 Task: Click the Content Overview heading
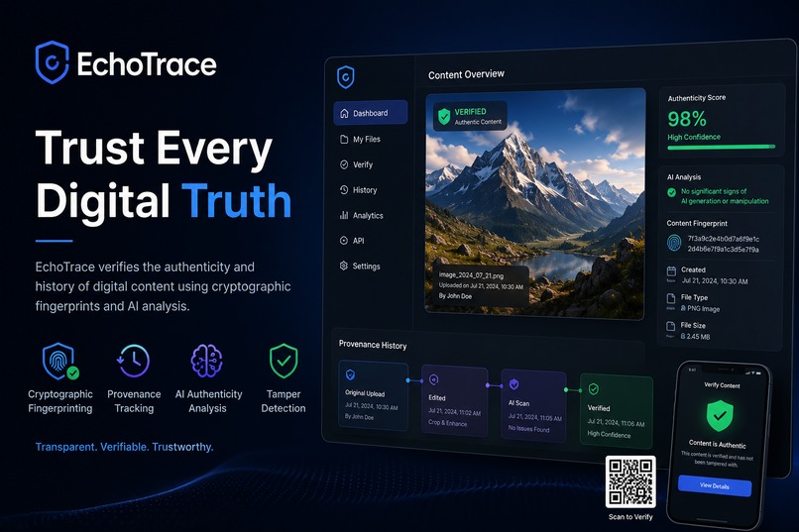466,74
